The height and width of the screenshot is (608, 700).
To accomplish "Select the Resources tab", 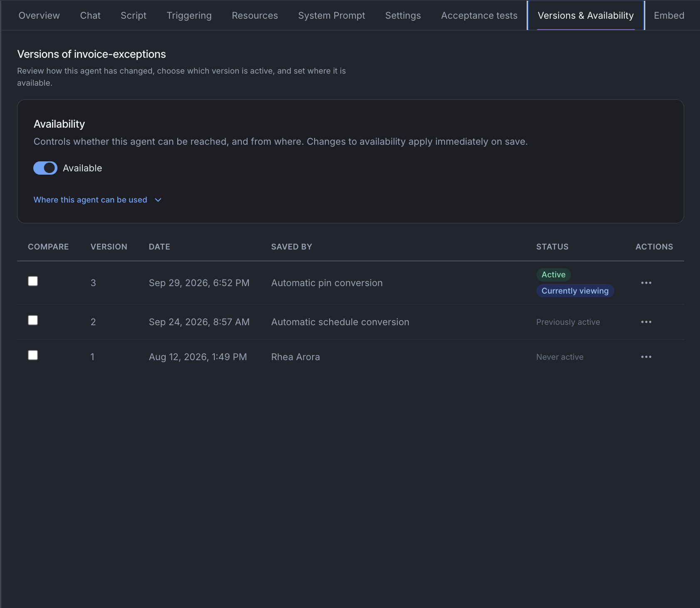I will [255, 15].
